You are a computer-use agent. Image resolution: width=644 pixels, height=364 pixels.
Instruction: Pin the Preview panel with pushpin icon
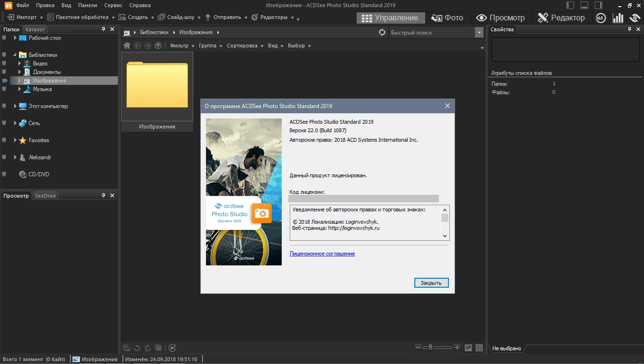[x=104, y=196]
